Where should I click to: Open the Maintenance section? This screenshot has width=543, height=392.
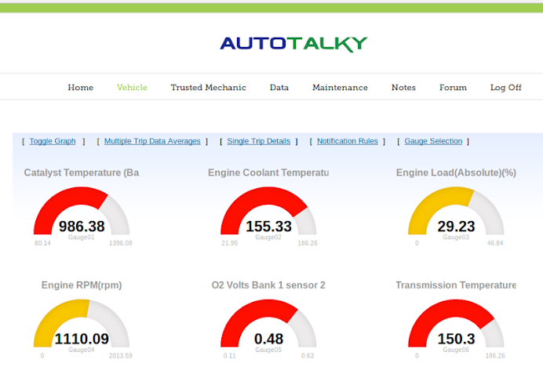point(340,88)
